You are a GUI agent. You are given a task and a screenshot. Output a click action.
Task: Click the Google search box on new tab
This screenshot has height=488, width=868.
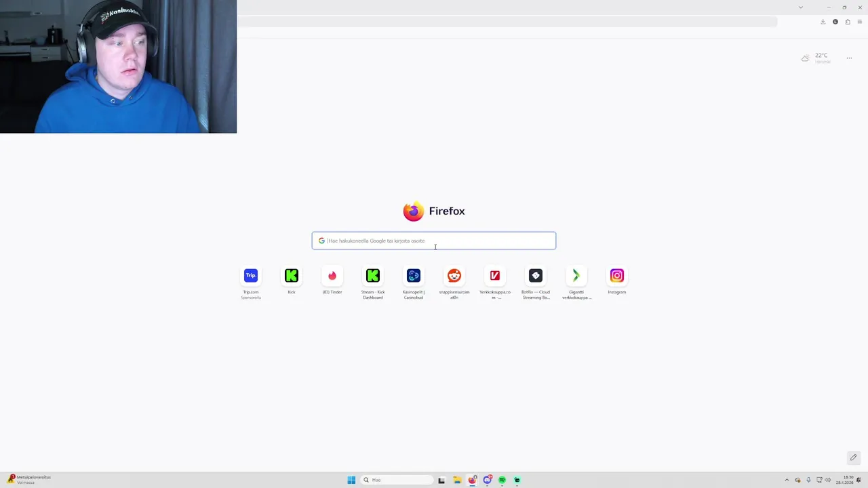click(x=434, y=241)
